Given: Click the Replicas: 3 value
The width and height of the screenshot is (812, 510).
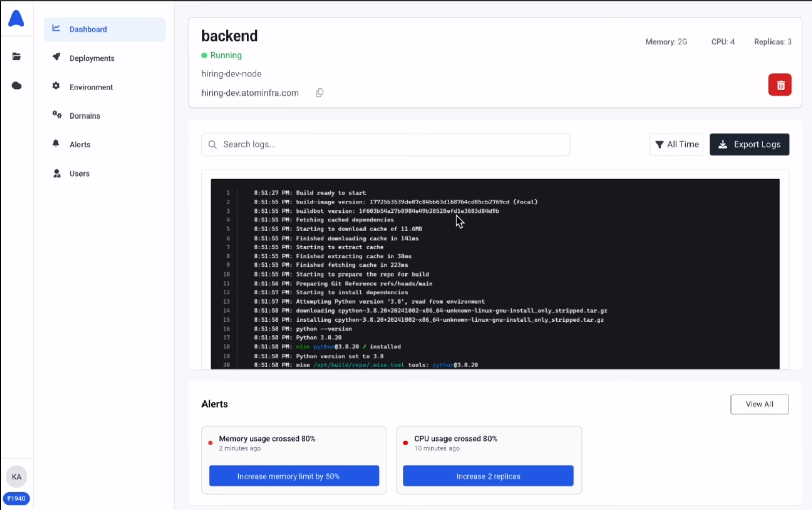Looking at the screenshot, I should pos(773,42).
